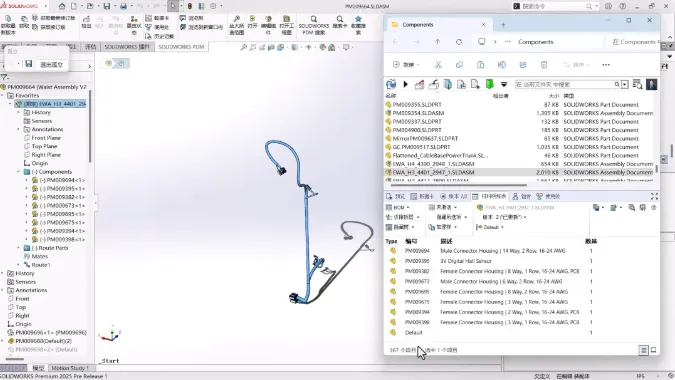The width and height of the screenshot is (675, 380).
Task: Click the large icons view toggle at bottom
Action: tap(653, 350)
